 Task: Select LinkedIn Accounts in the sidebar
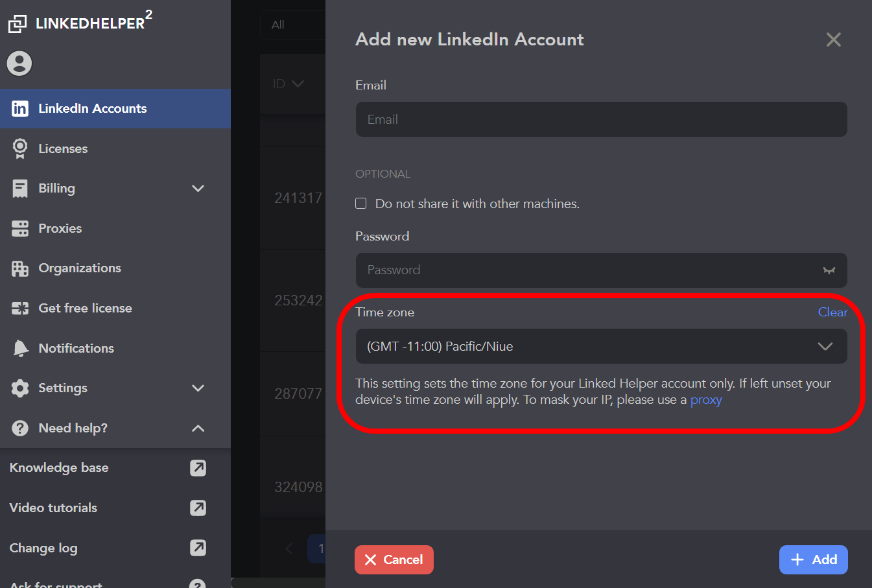pos(115,108)
